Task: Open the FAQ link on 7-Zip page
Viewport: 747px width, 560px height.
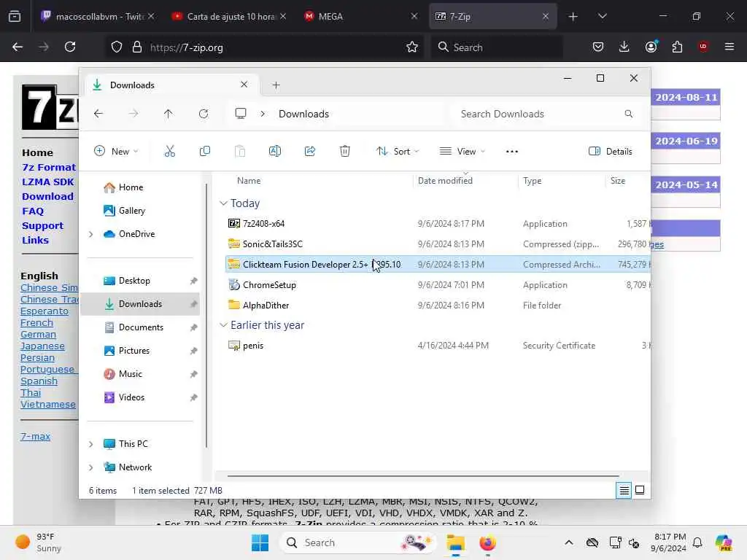Action: pos(32,211)
